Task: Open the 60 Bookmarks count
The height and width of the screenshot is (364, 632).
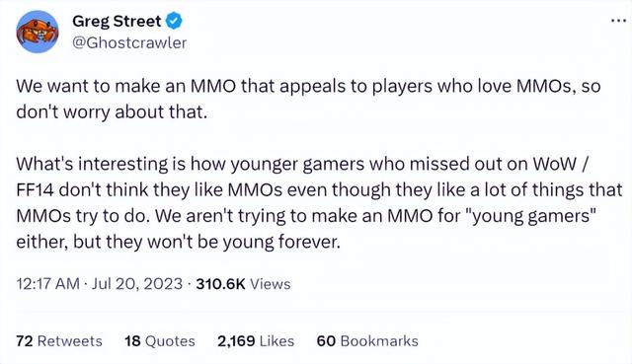Action: pos(367,341)
